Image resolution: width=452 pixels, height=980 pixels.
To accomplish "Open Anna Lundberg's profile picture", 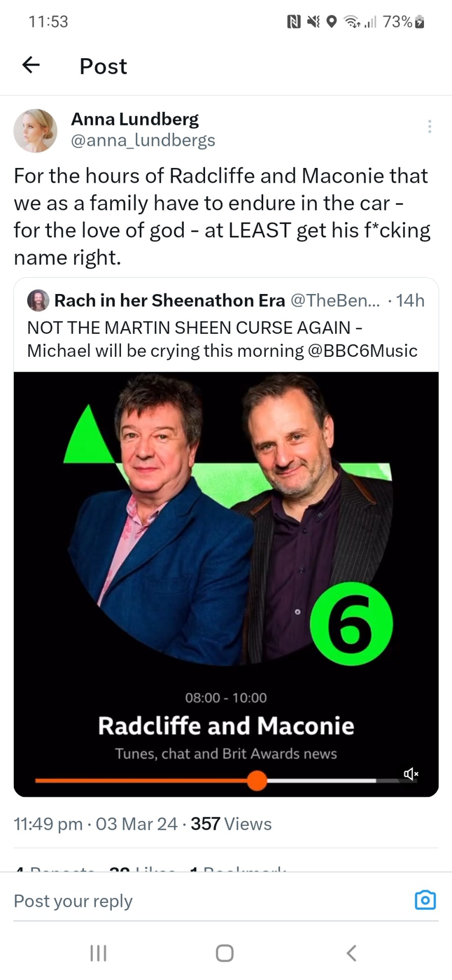I will pyautogui.click(x=35, y=131).
